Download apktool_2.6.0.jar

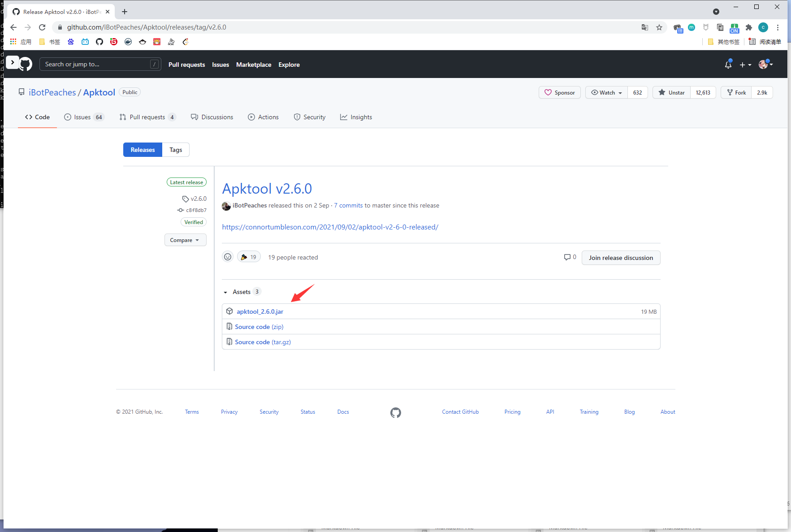pyautogui.click(x=260, y=311)
